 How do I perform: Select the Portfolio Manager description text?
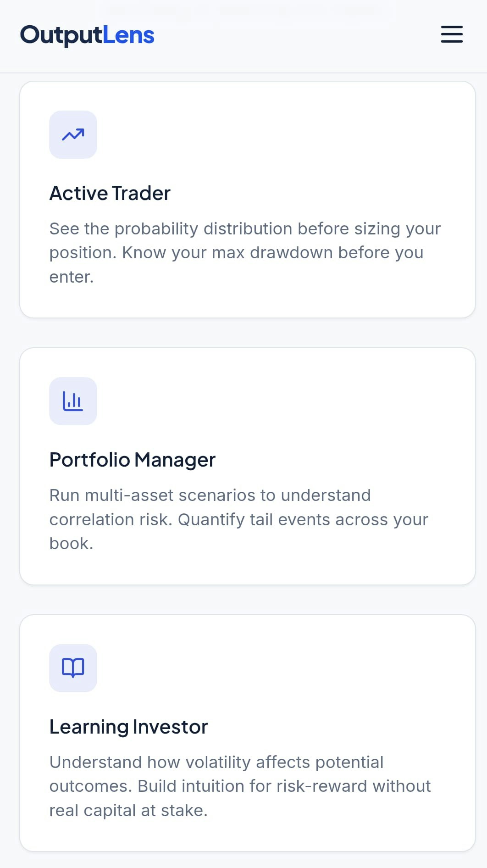point(238,519)
